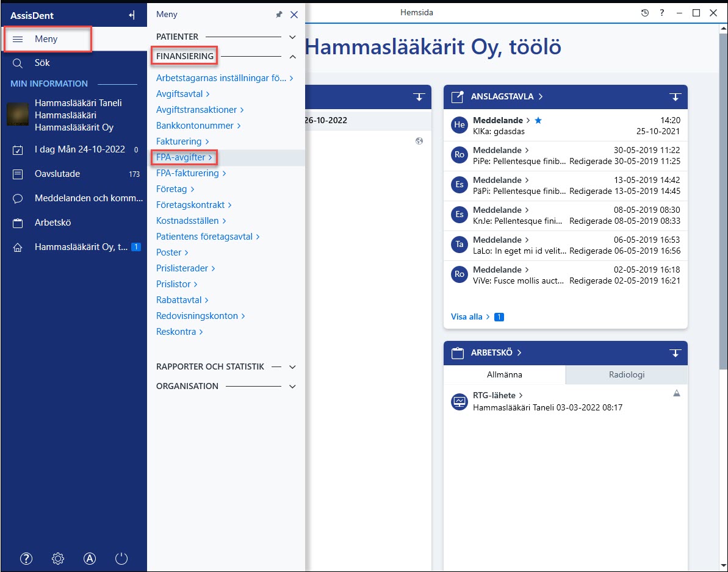
Task: Open Redovisningskonton link
Action: pyautogui.click(x=200, y=316)
